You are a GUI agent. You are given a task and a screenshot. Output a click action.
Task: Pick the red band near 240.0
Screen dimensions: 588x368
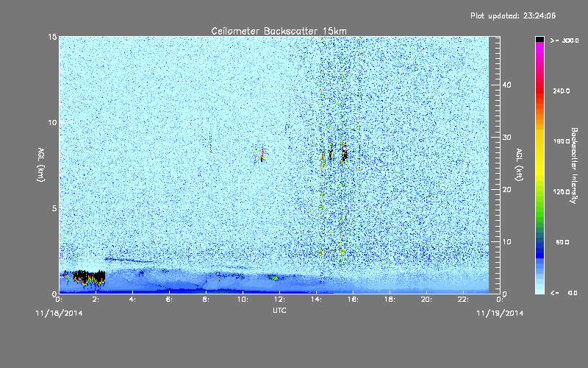pos(539,91)
